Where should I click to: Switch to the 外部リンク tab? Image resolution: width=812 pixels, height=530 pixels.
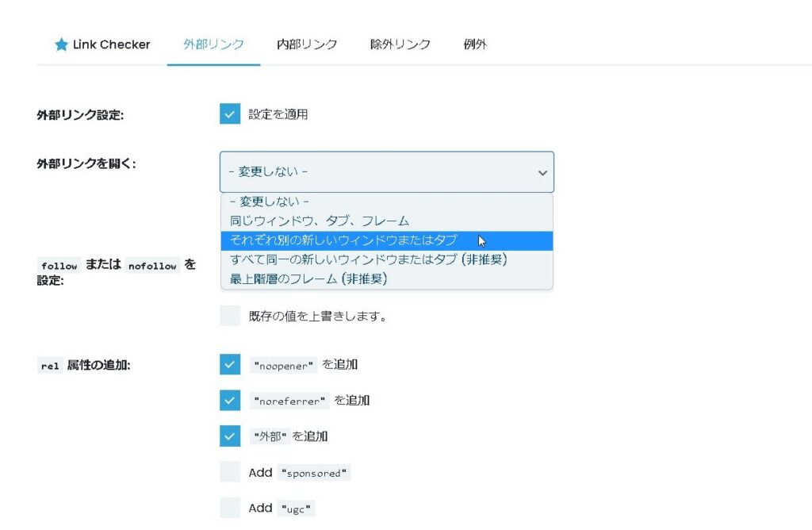pos(213,44)
